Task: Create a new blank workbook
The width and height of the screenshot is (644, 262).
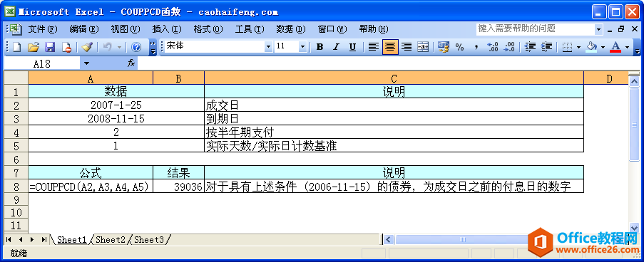Action: [16, 47]
